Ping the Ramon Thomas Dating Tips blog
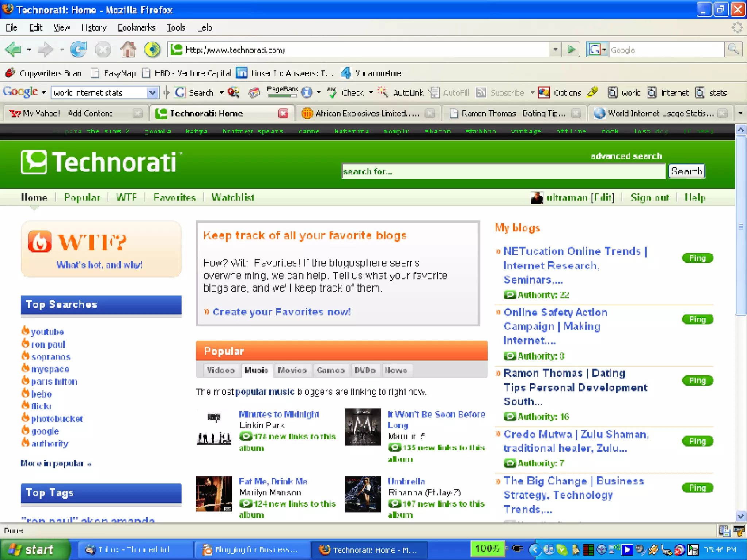747x560 pixels. 697,381
